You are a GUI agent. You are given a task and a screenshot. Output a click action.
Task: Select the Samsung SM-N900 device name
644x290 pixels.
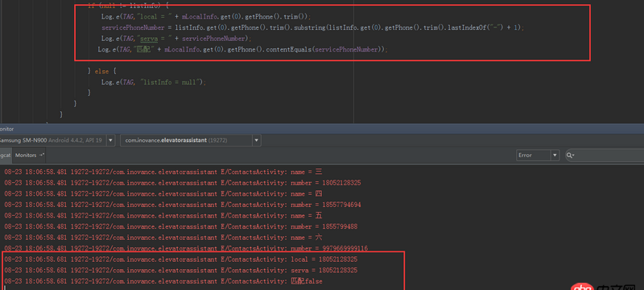(x=23, y=140)
